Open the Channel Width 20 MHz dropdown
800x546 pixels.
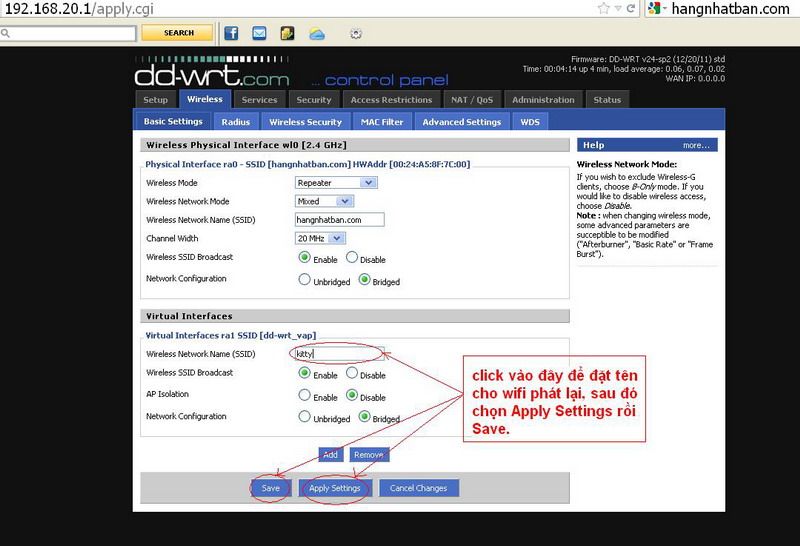tap(320, 238)
